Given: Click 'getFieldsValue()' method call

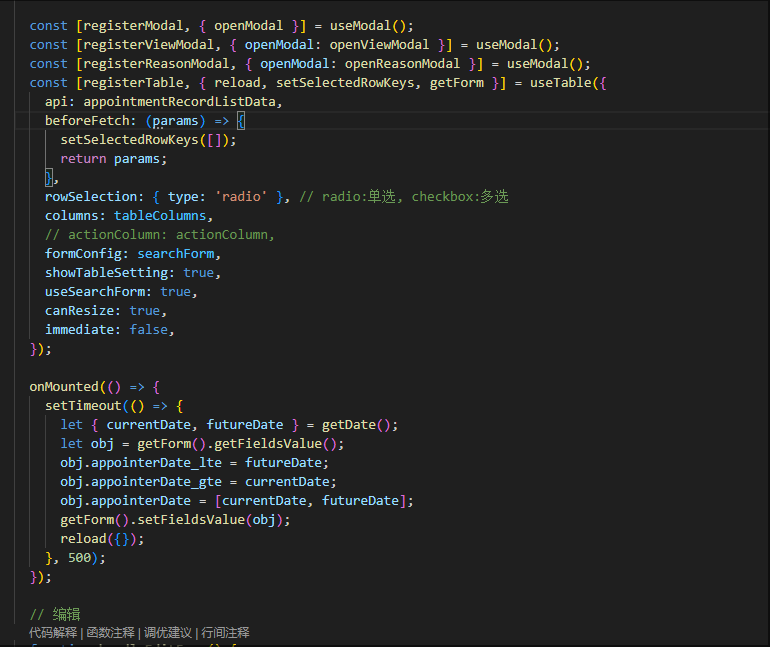Looking at the screenshot, I should (x=275, y=444).
